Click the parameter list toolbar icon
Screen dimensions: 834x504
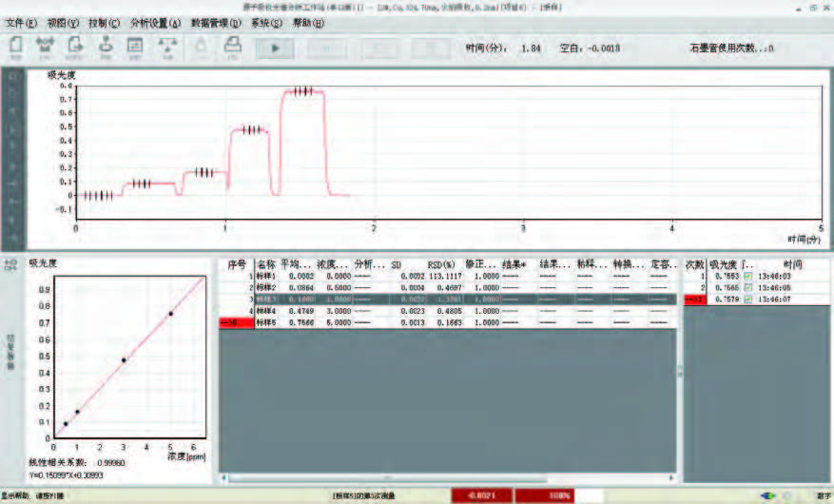tap(135, 47)
